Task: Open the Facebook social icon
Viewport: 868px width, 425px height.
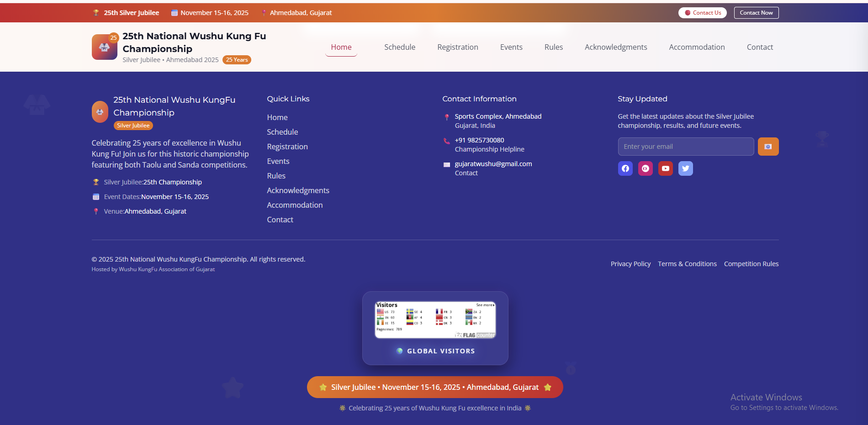Action: (x=625, y=168)
